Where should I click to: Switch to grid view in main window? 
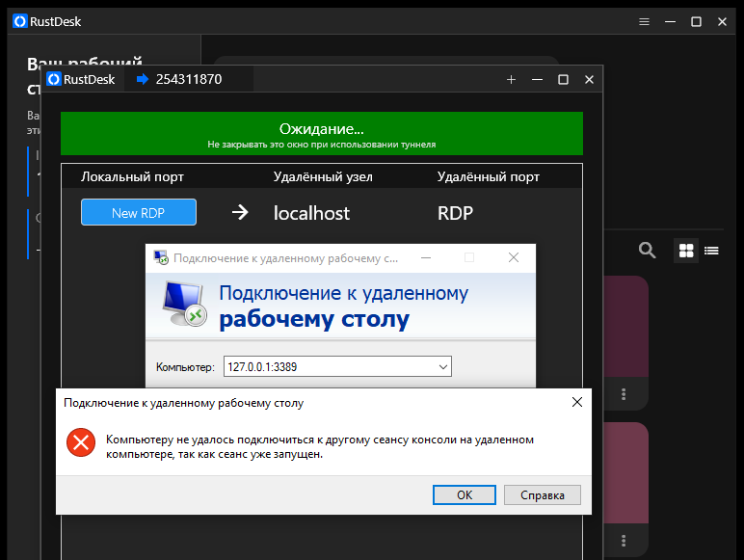686,251
